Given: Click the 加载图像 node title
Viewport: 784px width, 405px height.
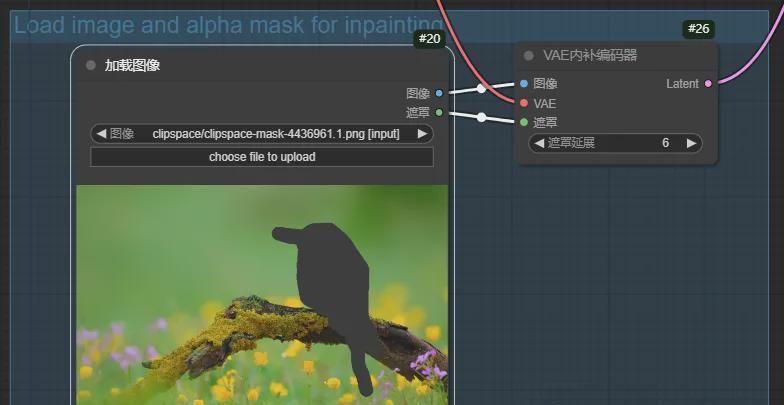Looking at the screenshot, I should point(132,66).
